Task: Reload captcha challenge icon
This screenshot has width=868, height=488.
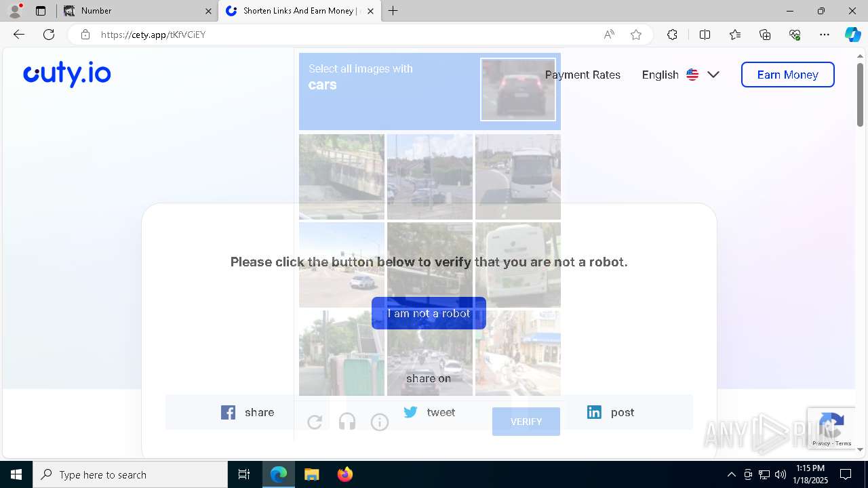Action: click(315, 422)
